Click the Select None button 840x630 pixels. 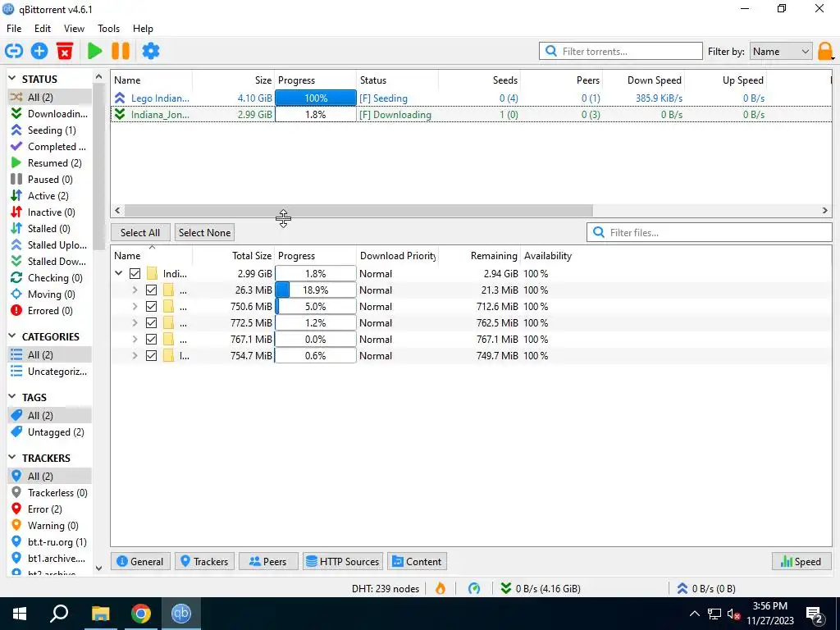tap(204, 232)
